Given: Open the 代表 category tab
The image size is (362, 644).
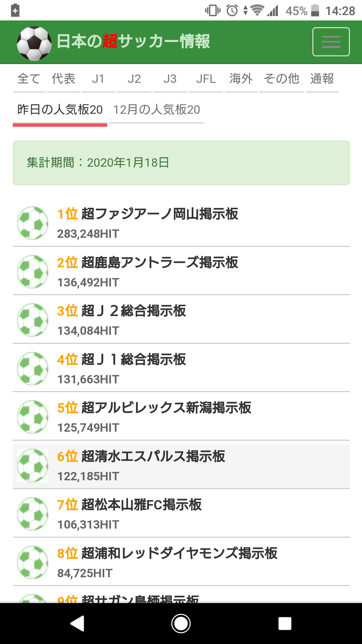Looking at the screenshot, I should (63, 79).
